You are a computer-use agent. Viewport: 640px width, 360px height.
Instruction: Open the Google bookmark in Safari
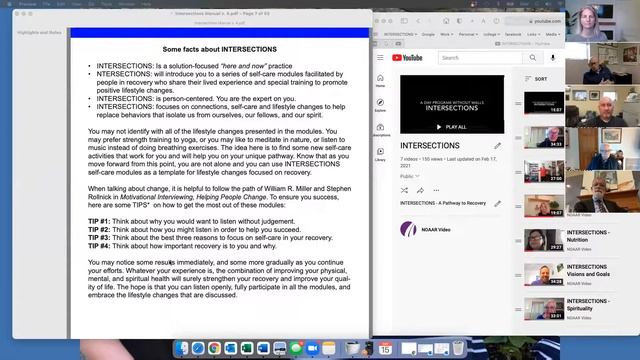pos(428,34)
